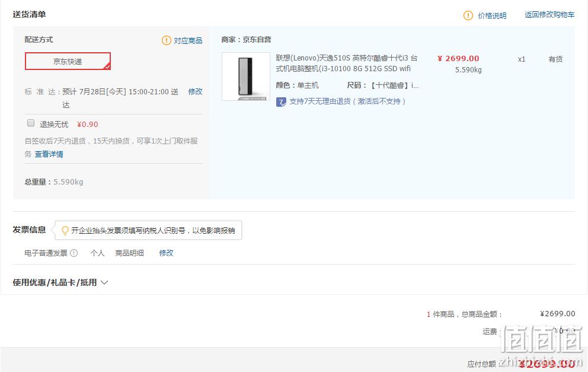
Task: Click the product price ¥2699.00
Action: pos(458,59)
